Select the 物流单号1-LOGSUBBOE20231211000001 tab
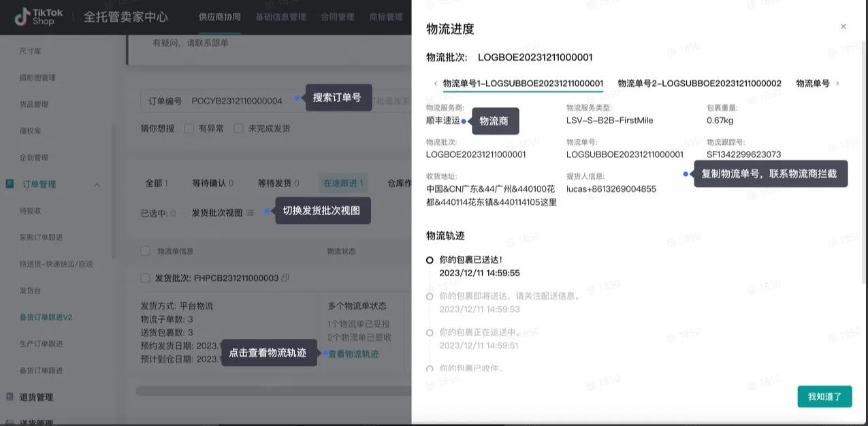The height and width of the screenshot is (426, 868). tap(523, 84)
